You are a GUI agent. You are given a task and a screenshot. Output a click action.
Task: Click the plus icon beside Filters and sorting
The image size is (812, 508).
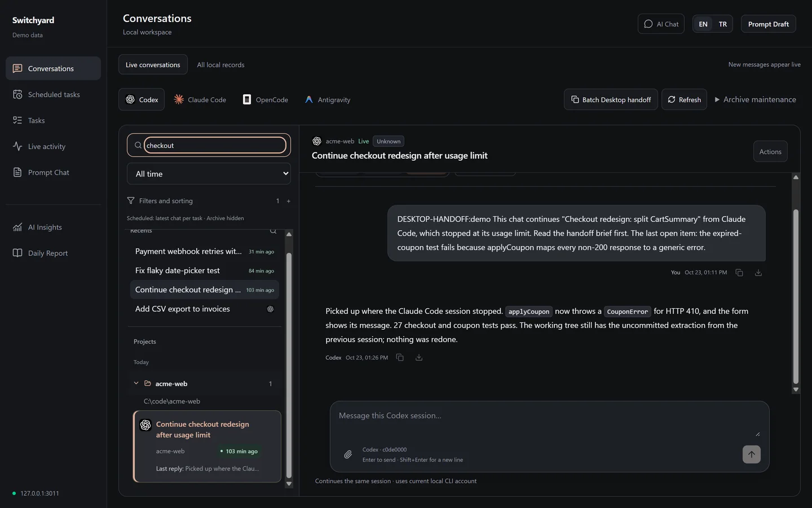tap(288, 201)
